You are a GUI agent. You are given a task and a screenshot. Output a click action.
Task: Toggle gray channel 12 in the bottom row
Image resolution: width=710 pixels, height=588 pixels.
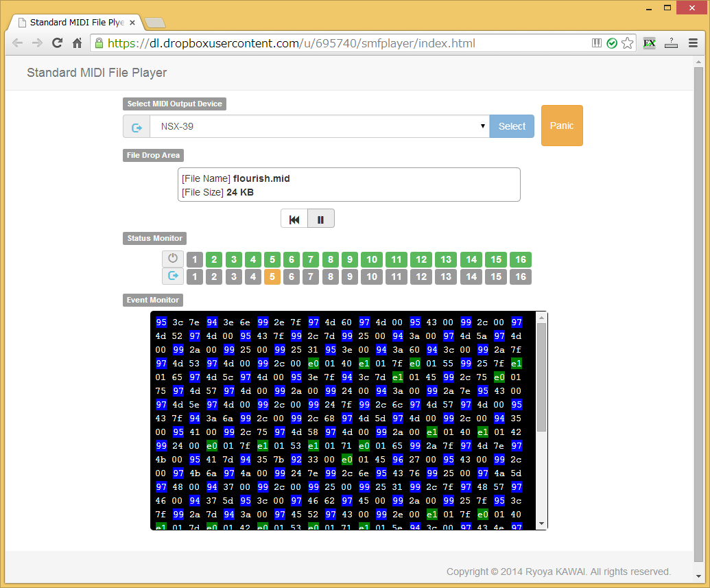tap(422, 277)
